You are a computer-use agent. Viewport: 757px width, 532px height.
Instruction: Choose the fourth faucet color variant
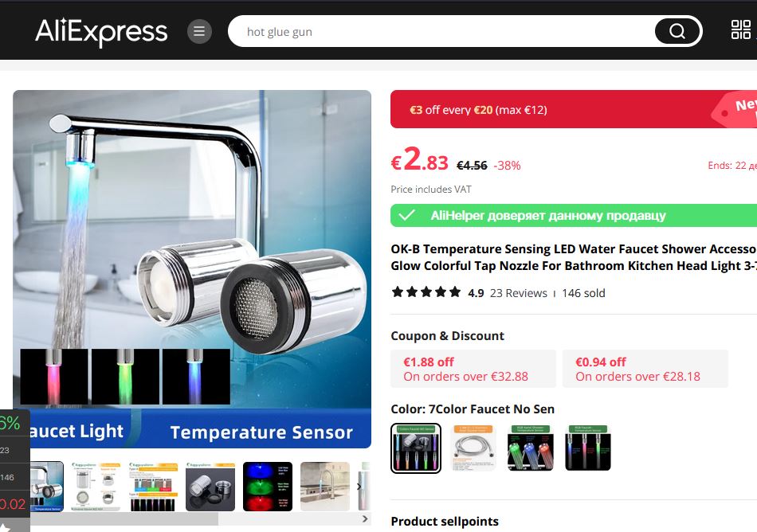click(x=588, y=448)
